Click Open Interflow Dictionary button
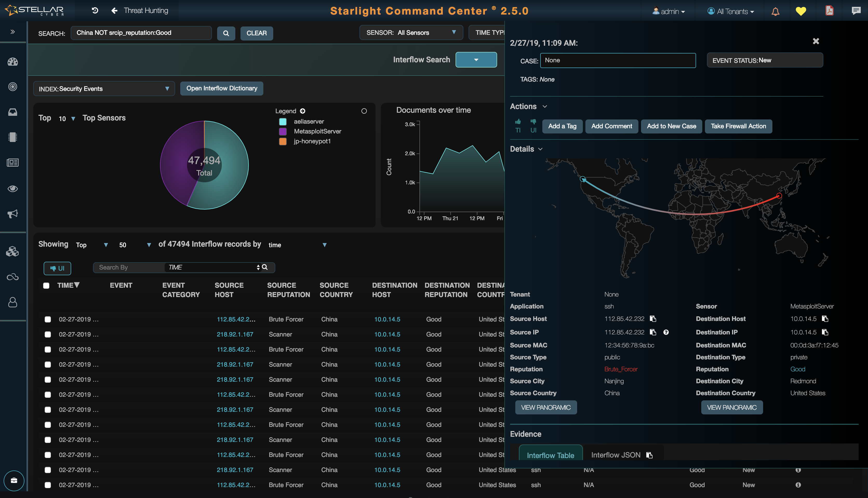This screenshot has width=868, height=498. [222, 88]
